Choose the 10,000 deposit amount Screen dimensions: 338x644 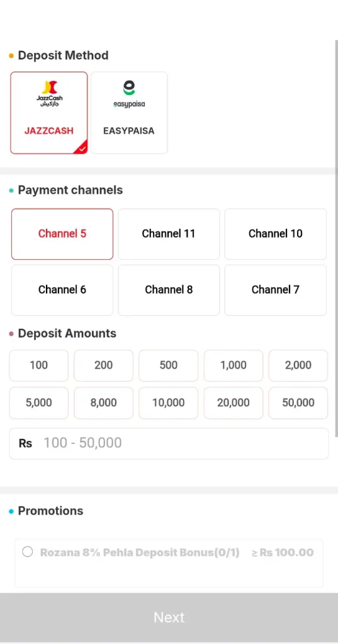pyautogui.click(x=169, y=403)
